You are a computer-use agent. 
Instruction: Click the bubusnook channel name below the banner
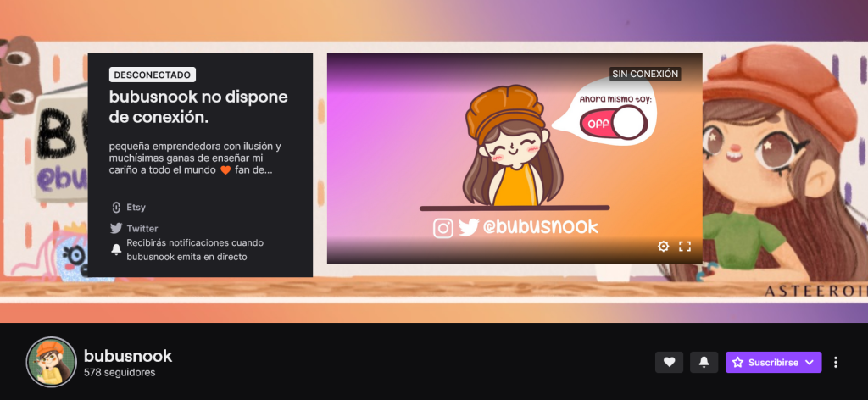[x=128, y=355]
